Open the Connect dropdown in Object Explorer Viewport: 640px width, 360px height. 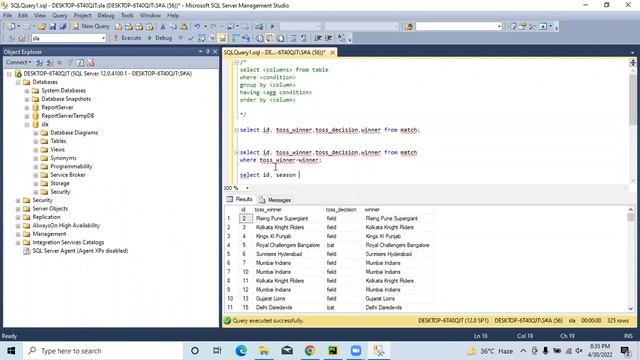tap(18, 62)
